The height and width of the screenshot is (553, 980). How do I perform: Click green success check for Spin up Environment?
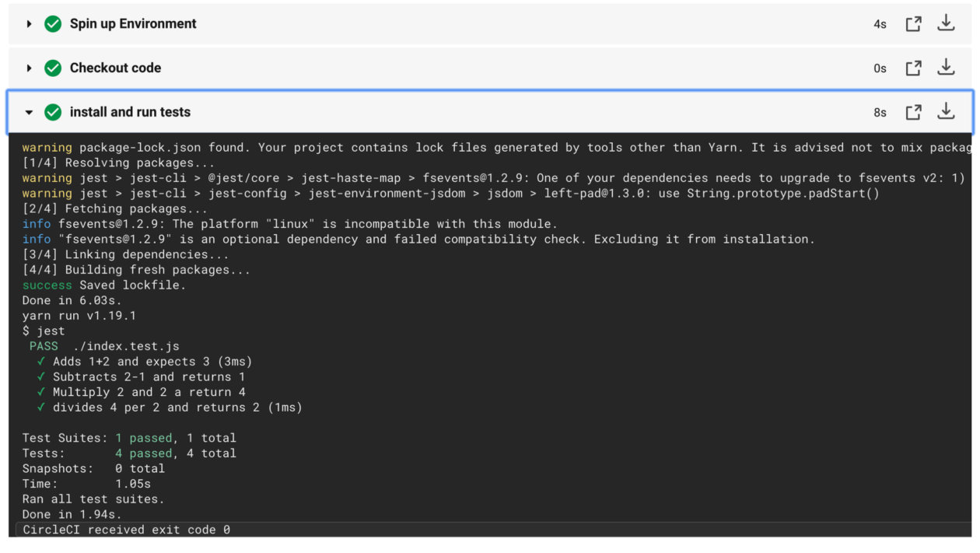coord(53,24)
